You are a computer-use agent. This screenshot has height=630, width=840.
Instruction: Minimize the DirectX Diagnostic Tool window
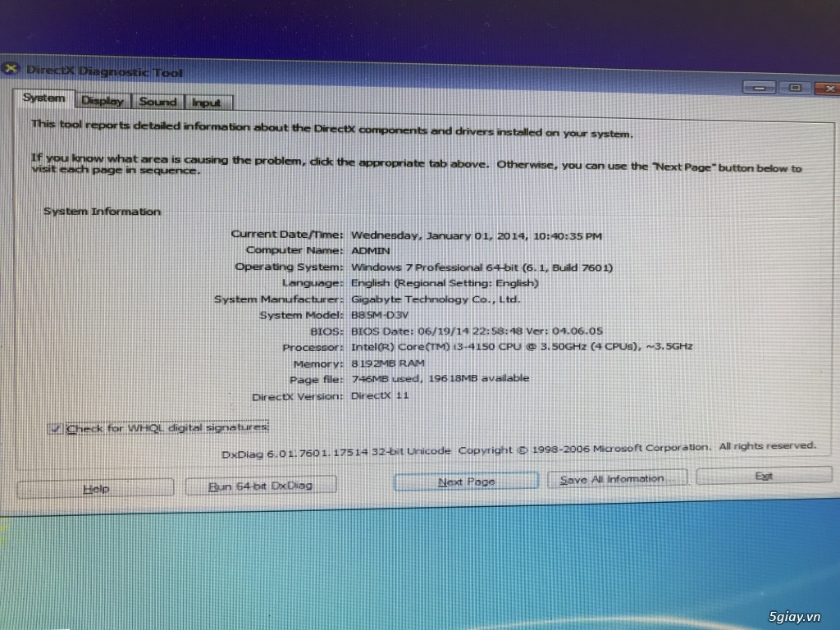click(759, 87)
